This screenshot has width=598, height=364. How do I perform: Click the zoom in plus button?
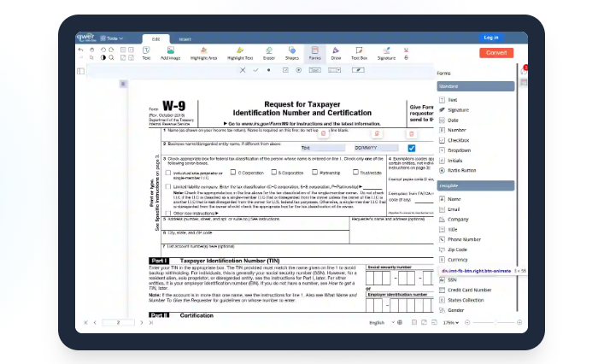pos(519,322)
